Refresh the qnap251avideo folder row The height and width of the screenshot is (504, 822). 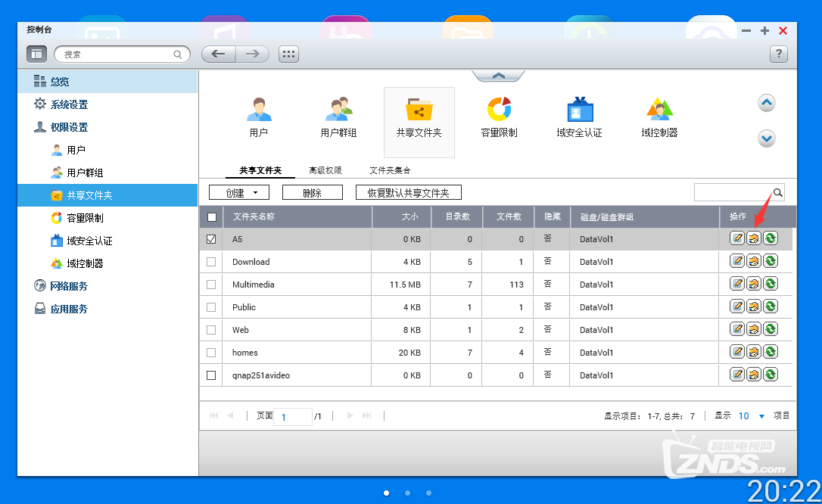pyautogui.click(x=771, y=375)
